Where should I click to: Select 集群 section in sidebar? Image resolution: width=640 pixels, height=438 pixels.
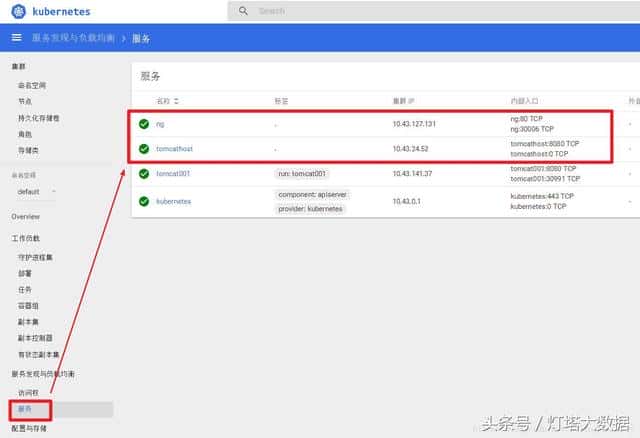click(x=18, y=66)
